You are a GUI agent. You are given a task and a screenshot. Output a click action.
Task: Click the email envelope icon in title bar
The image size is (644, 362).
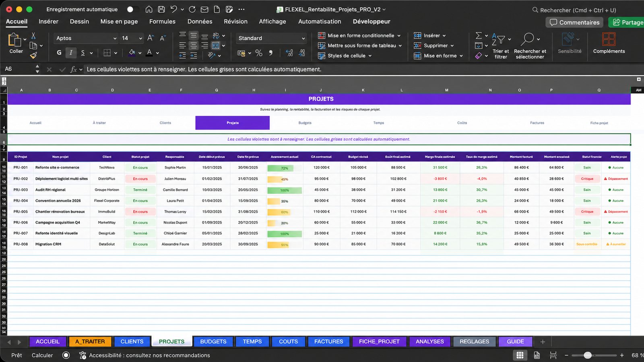coord(204,9)
